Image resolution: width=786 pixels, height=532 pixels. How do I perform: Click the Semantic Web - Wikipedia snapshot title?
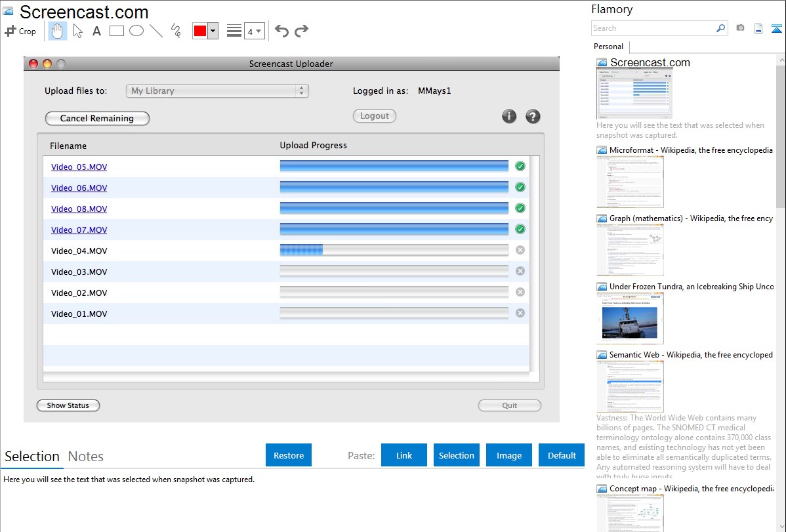pos(692,354)
